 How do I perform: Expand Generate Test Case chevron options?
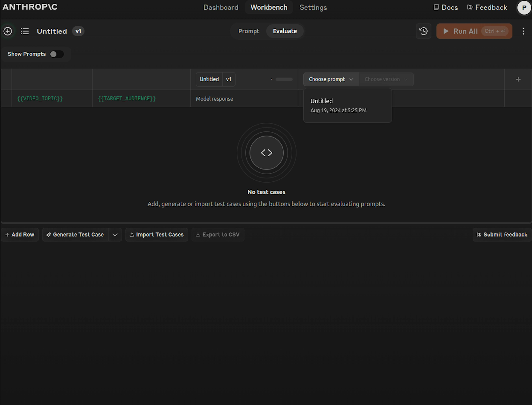coord(115,235)
